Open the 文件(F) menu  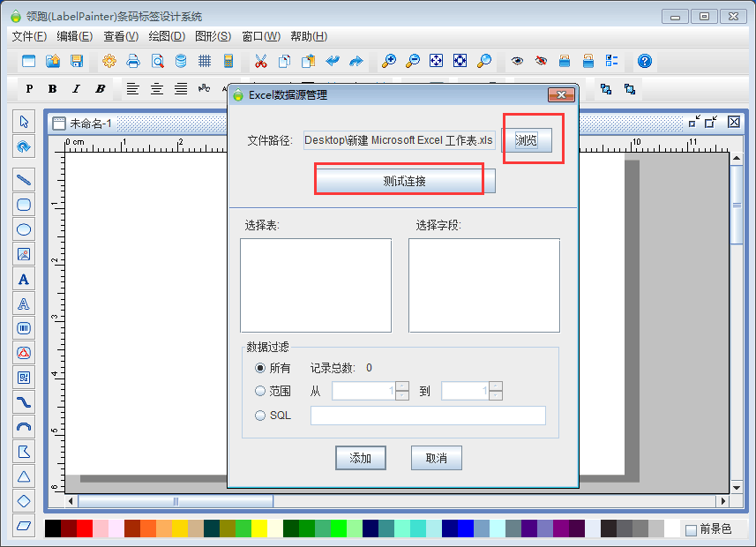pos(29,36)
